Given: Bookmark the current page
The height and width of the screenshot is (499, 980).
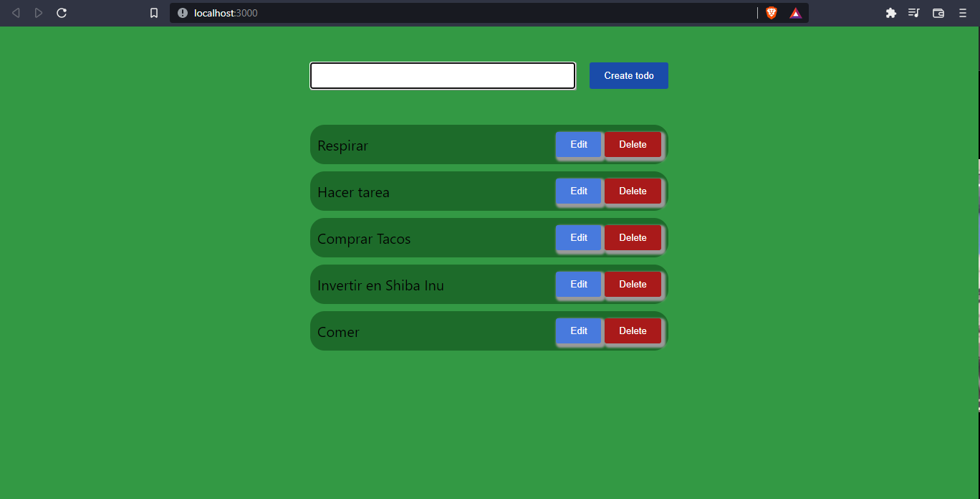Looking at the screenshot, I should click(x=153, y=12).
